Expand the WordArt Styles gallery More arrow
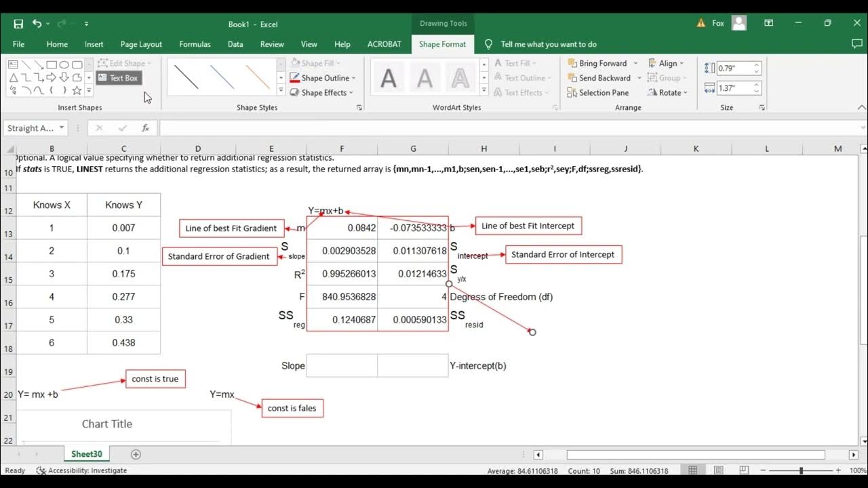Viewport: 868px width, 488px height. point(484,91)
